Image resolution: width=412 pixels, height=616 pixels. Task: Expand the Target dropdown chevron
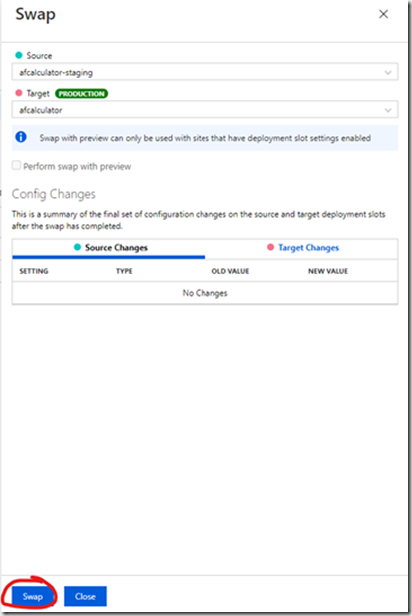pyautogui.click(x=388, y=110)
